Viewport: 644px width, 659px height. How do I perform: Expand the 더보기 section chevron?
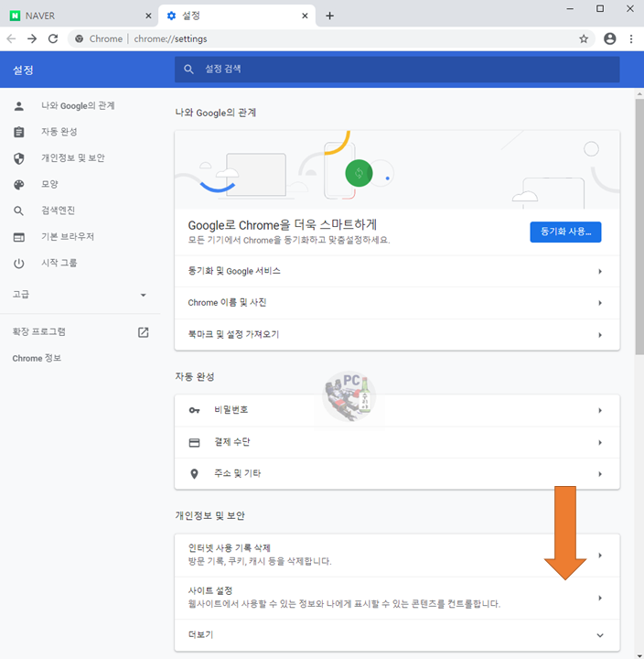pos(600,635)
